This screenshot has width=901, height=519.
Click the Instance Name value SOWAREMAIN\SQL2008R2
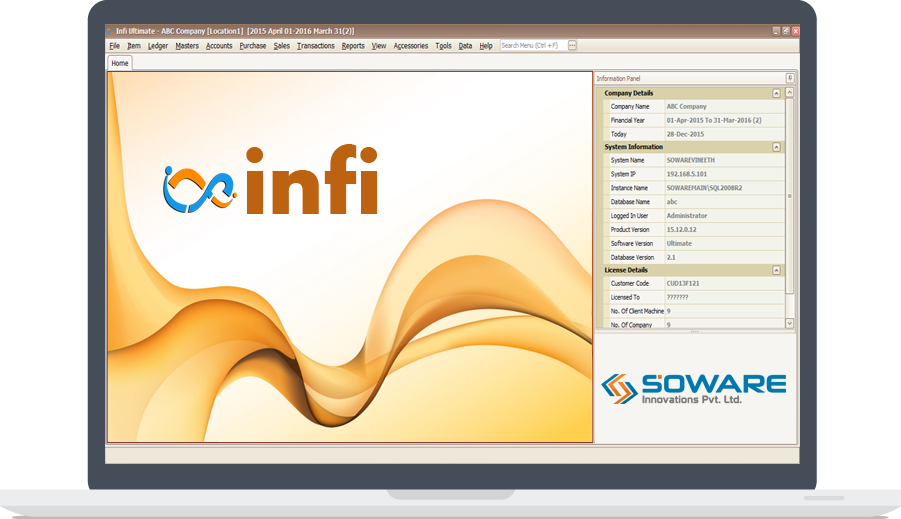[704, 188]
